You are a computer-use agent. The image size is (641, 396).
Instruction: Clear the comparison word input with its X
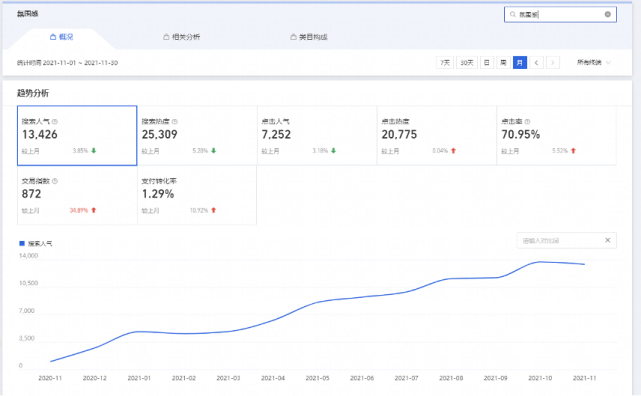point(607,240)
